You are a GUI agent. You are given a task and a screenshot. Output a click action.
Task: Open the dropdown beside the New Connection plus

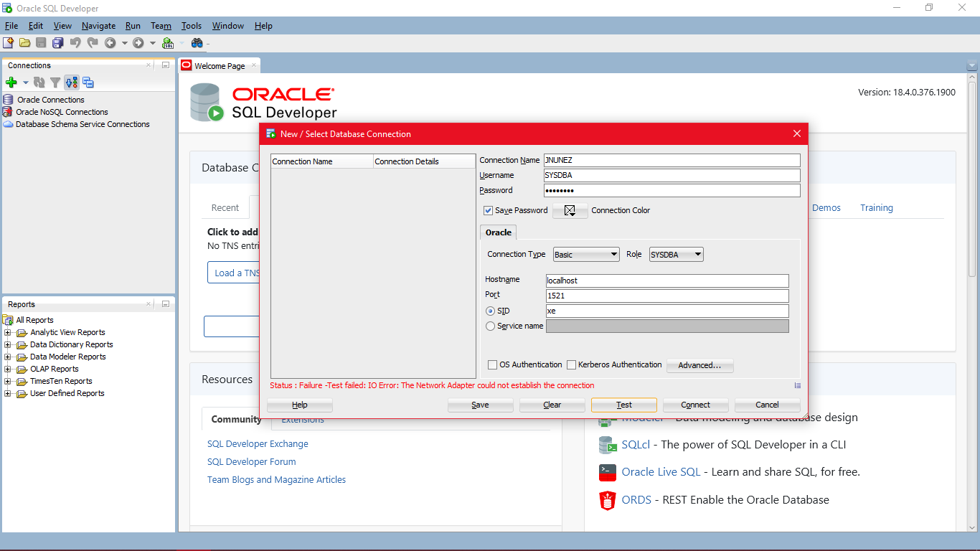point(25,83)
